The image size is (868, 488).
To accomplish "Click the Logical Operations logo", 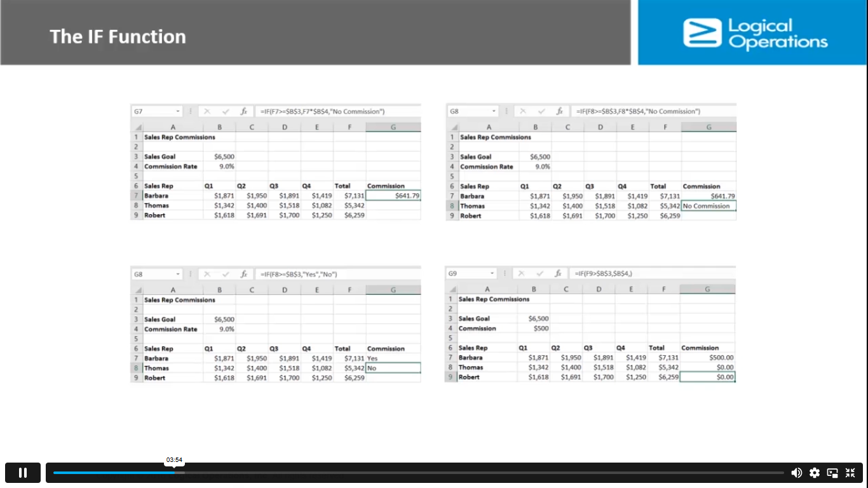I will pyautogui.click(x=755, y=33).
